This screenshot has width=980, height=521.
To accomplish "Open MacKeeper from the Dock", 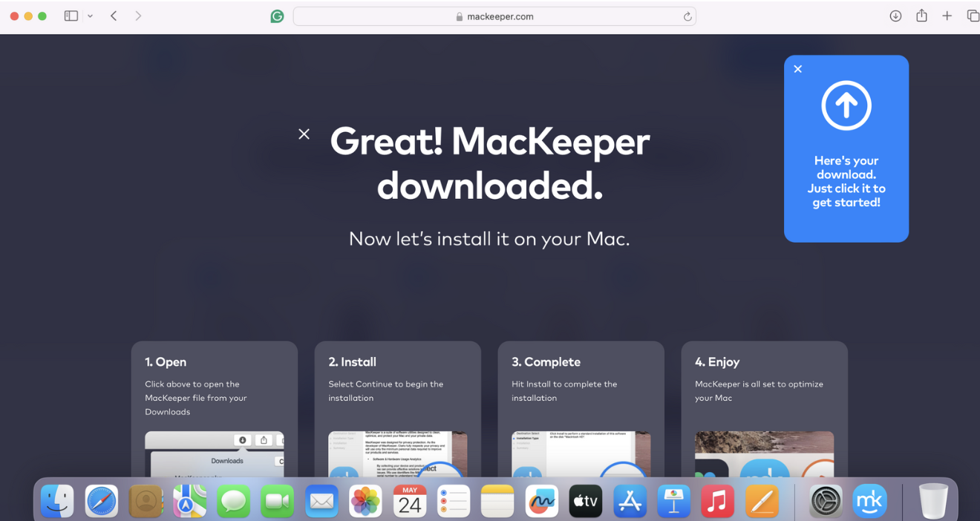I will click(869, 501).
